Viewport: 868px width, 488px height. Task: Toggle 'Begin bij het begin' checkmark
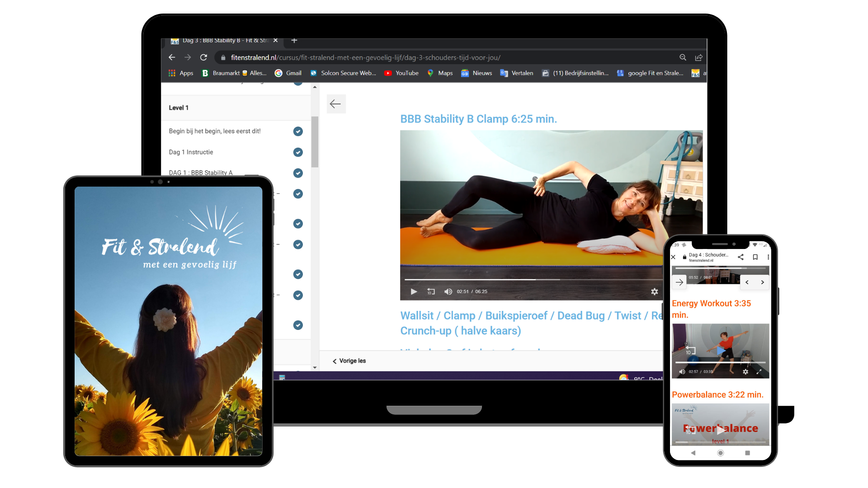pyautogui.click(x=298, y=131)
